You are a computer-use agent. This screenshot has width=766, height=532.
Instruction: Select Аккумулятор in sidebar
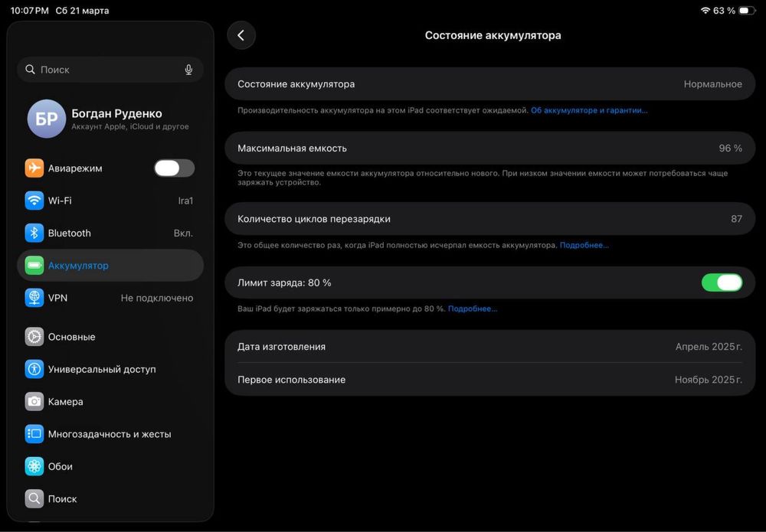click(110, 266)
